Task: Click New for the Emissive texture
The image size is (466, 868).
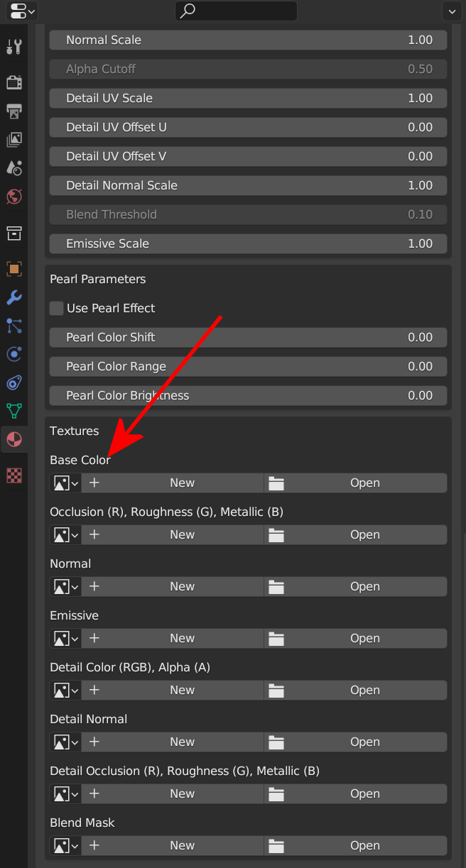Action: [x=173, y=639]
